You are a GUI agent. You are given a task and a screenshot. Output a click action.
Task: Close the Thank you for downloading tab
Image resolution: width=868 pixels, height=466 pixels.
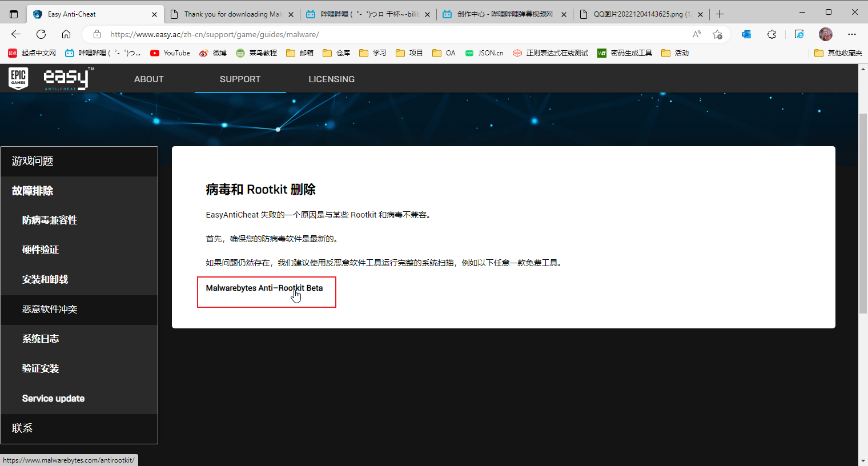pos(291,14)
